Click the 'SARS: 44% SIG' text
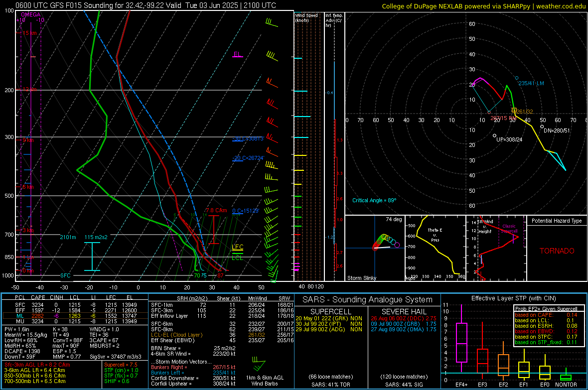588x390 pixels. pos(404,385)
